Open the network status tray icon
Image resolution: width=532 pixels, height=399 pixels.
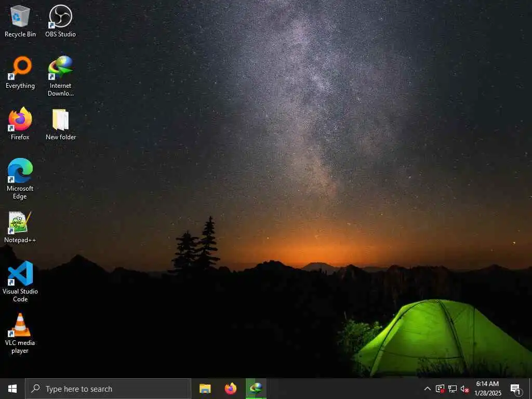(453, 389)
